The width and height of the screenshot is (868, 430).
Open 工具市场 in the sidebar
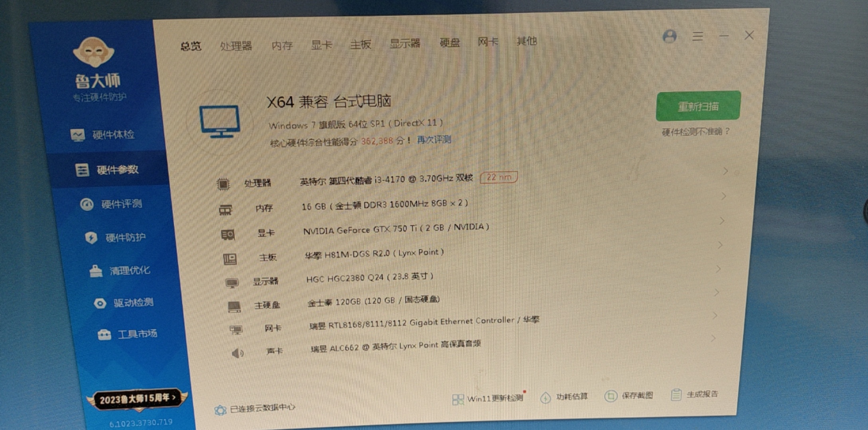[127, 334]
